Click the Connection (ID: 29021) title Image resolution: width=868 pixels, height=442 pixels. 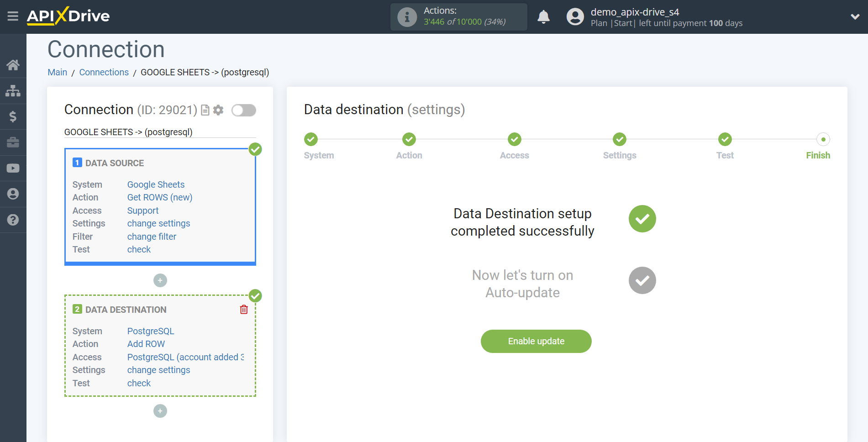point(131,110)
